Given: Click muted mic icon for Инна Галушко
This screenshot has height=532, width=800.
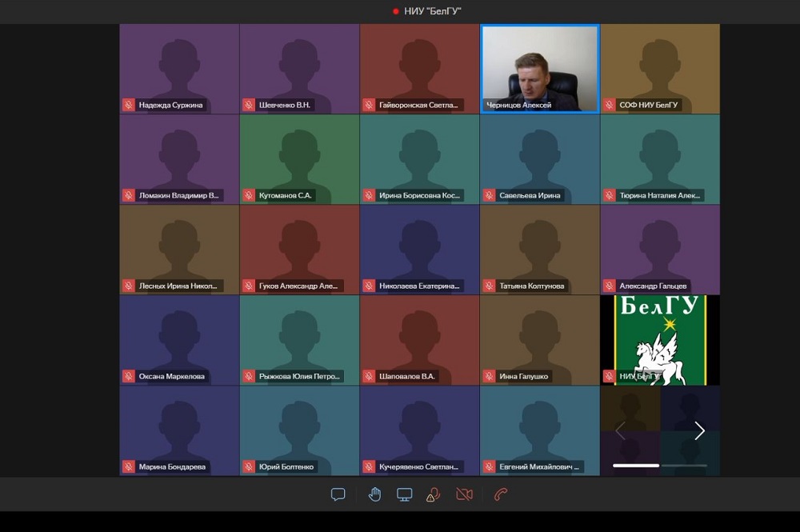Looking at the screenshot, I should point(488,376).
